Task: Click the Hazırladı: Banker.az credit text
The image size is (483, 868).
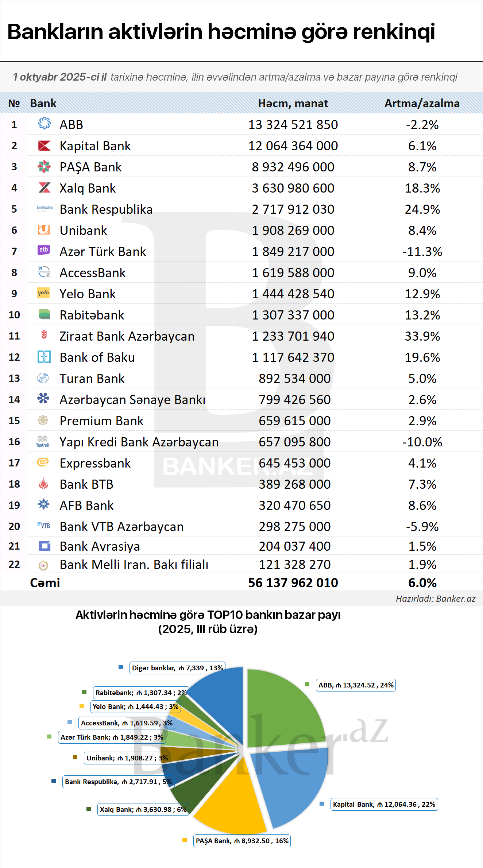Action: (436, 599)
